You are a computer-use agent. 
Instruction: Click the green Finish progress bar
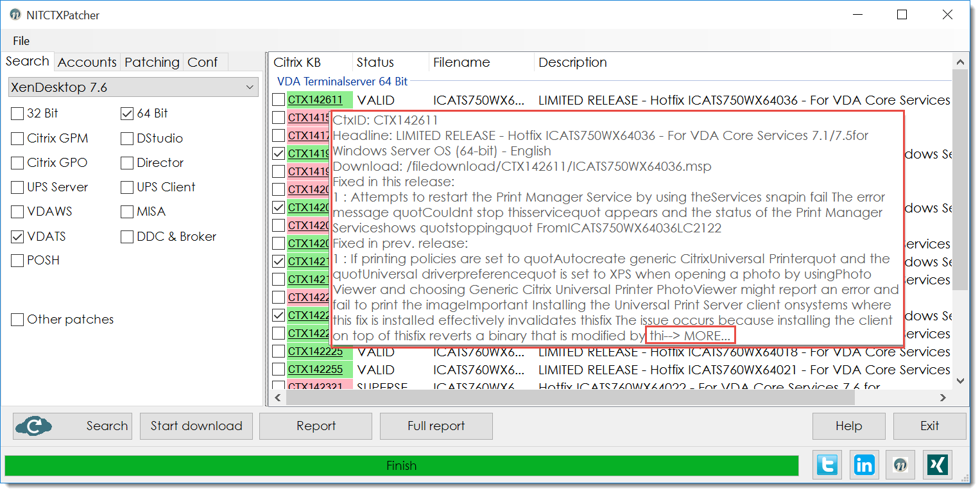pos(402,465)
